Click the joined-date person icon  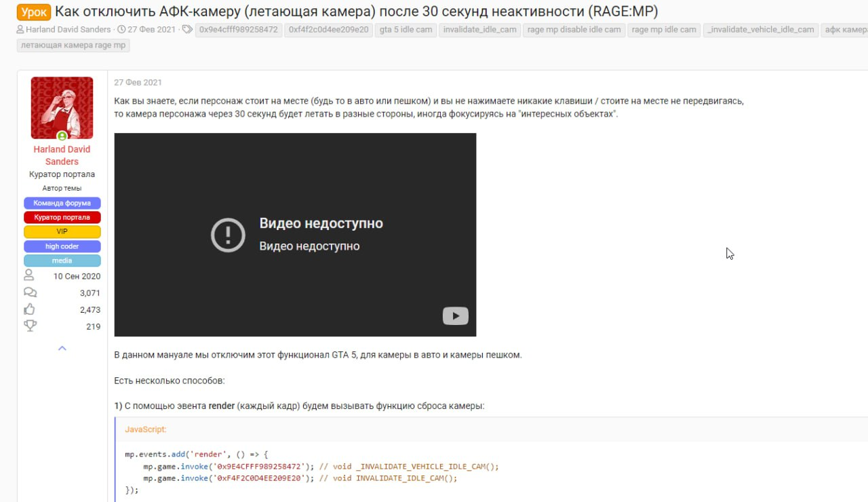point(29,275)
